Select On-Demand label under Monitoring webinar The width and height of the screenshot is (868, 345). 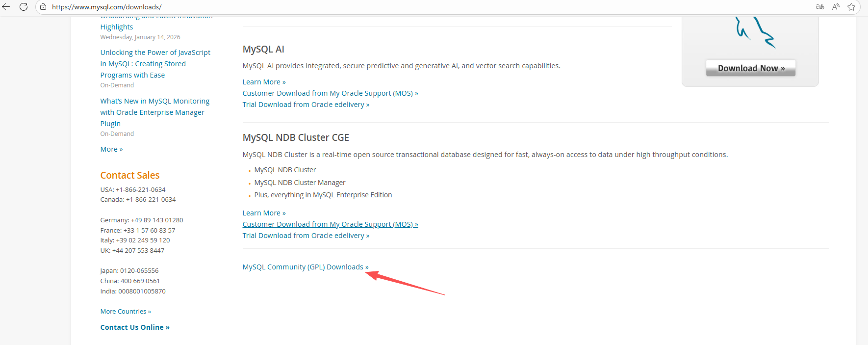(117, 134)
